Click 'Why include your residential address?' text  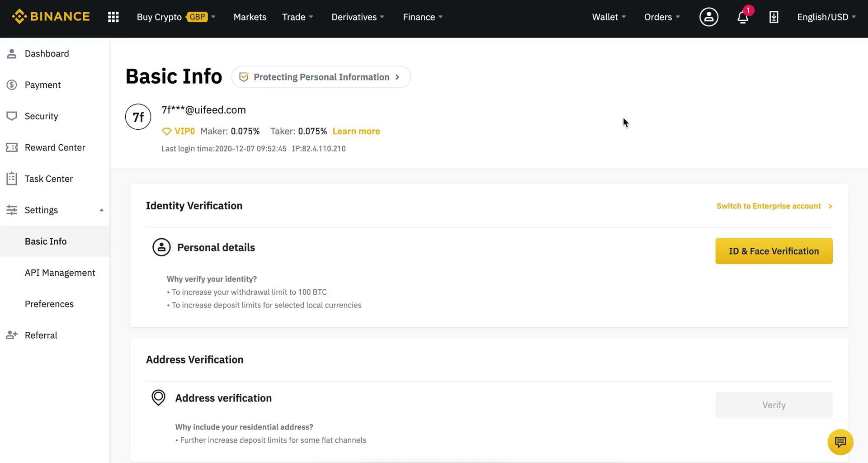pos(244,427)
